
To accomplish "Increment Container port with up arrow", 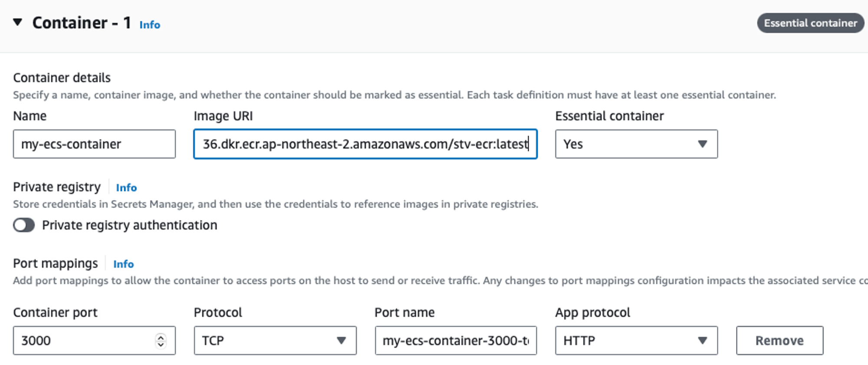I will [161, 337].
